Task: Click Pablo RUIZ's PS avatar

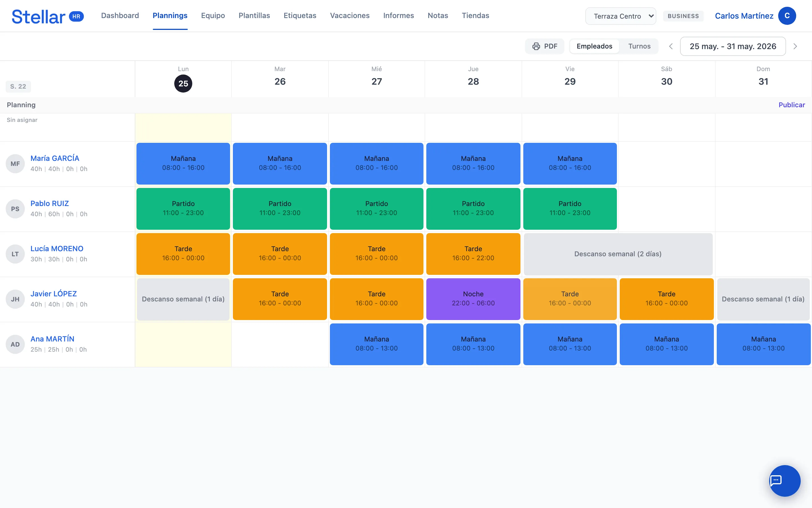Action: coord(15,209)
